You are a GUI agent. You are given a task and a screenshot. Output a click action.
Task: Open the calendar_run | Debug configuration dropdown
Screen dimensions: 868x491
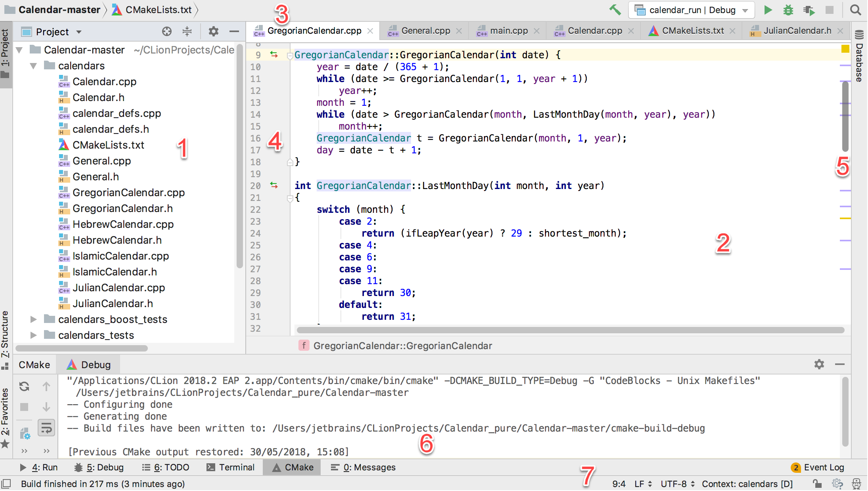click(691, 10)
